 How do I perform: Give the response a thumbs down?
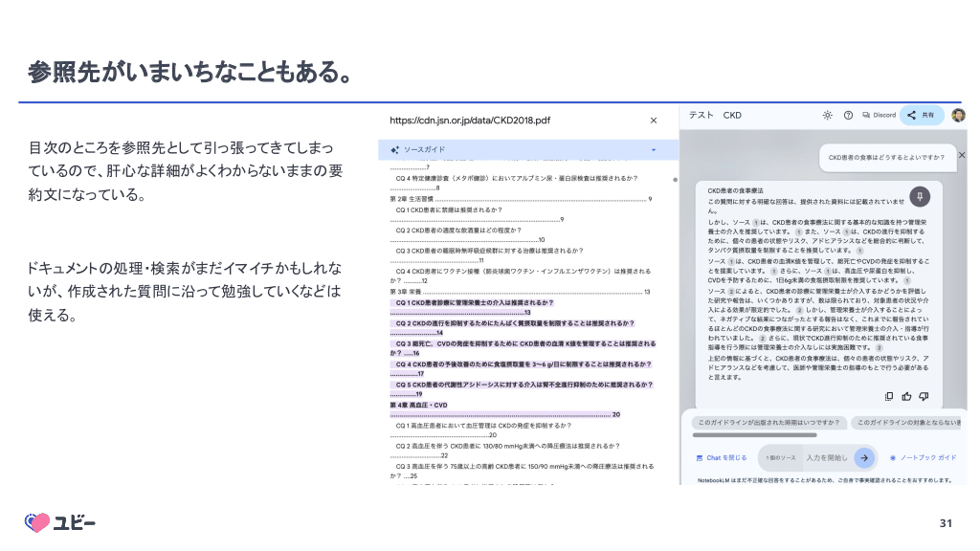tap(923, 395)
